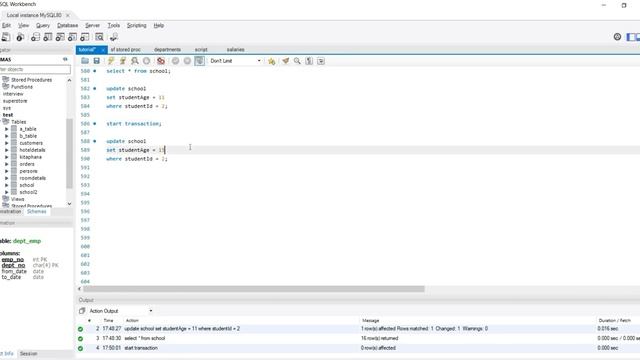This screenshot has height=360, width=640.
Task: Switch to the Schemas navigator tab
Action: (x=37, y=211)
